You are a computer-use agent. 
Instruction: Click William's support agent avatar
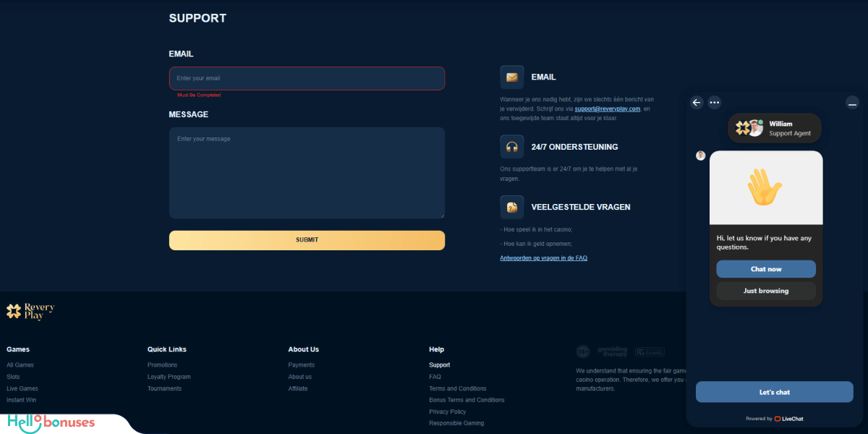754,128
